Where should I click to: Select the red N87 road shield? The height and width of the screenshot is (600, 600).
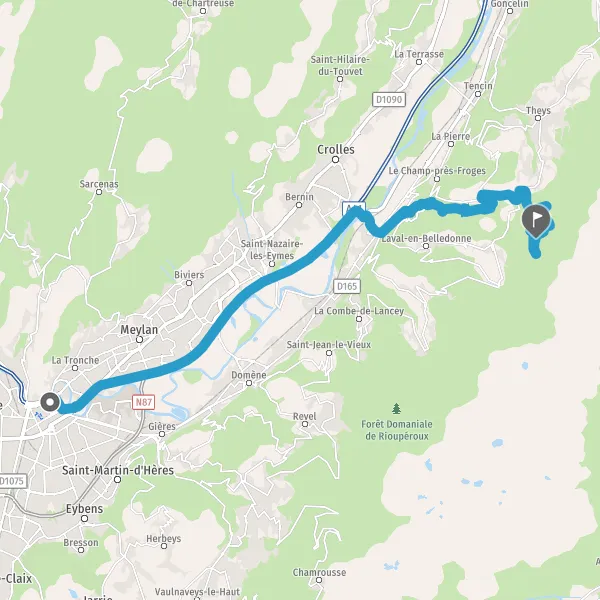click(143, 402)
